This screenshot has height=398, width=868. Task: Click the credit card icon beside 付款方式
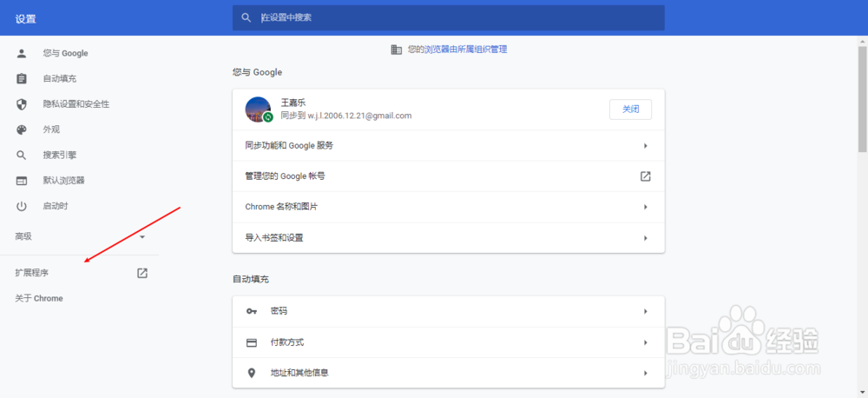[252, 342]
